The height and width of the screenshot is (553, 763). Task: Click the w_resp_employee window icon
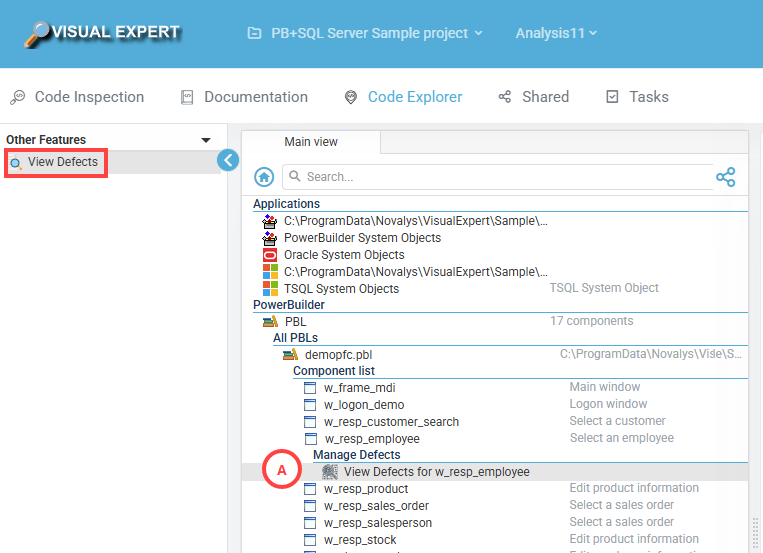[x=310, y=439]
